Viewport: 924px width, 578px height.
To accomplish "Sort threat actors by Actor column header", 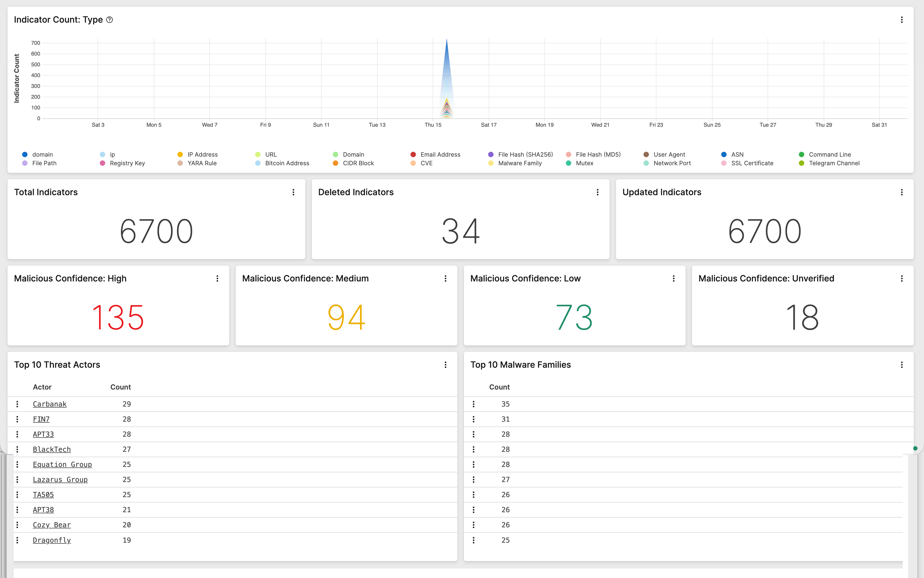I will pos(42,387).
